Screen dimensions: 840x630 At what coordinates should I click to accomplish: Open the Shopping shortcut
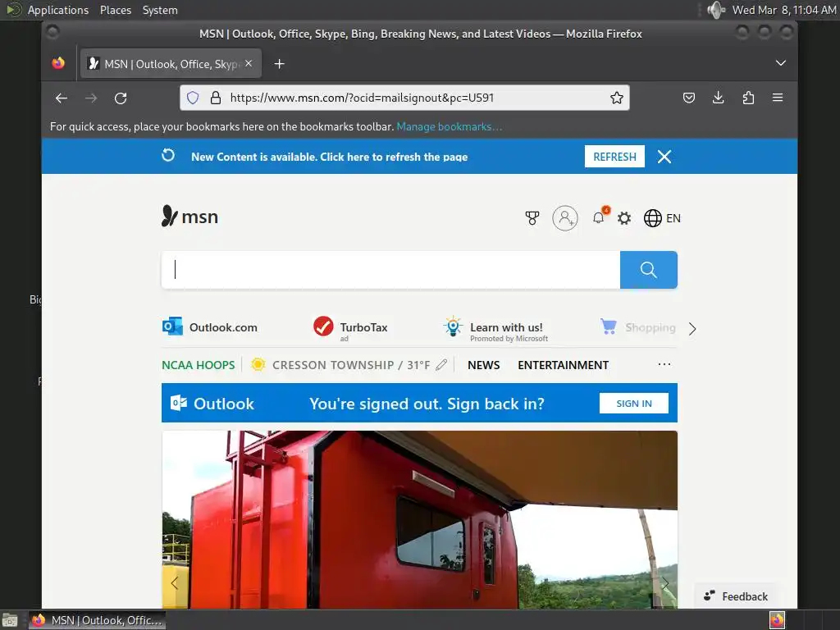tap(637, 326)
